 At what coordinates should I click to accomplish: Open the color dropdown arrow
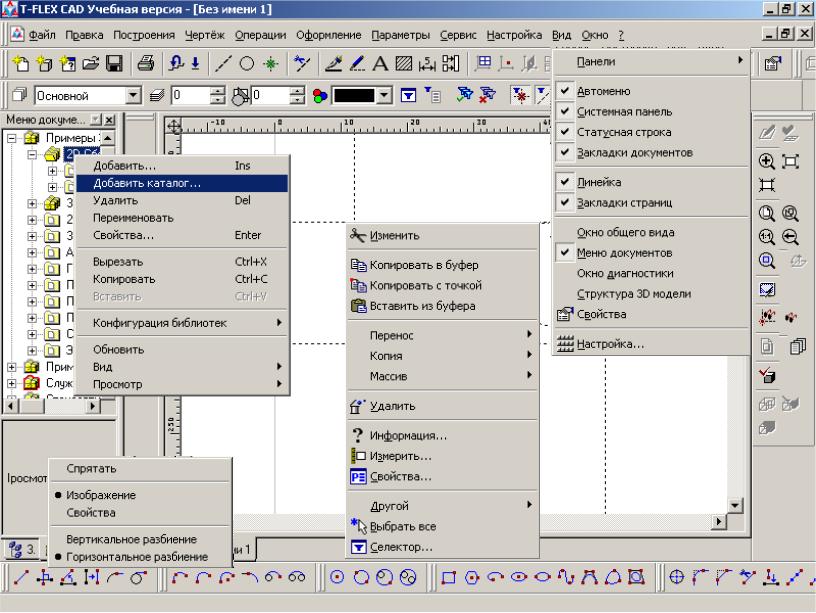(x=384, y=95)
